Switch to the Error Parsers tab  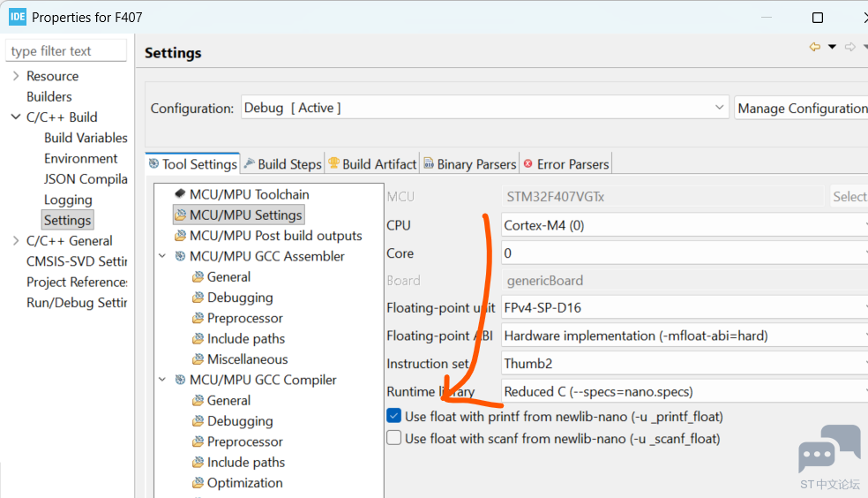pos(565,164)
